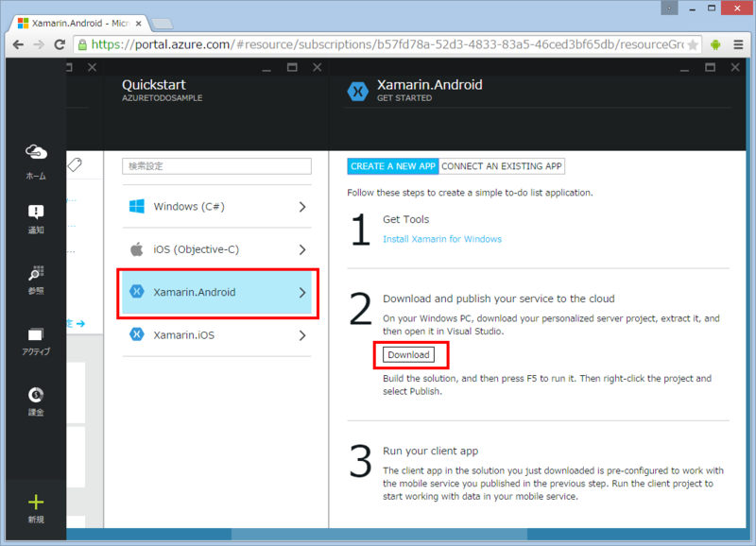Minimize the Xamarin.Android blade
The width and height of the screenshot is (756, 546).
tap(684, 68)
